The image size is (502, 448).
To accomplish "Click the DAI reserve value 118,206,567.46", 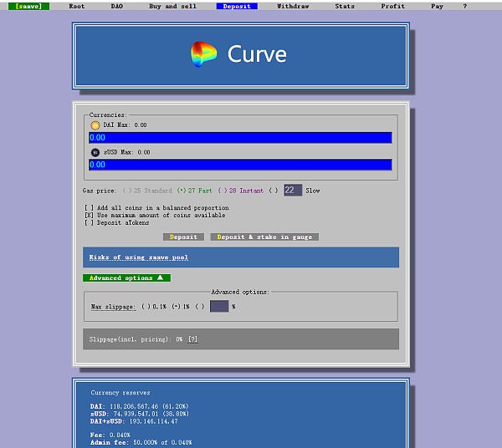I will (134, 406).
